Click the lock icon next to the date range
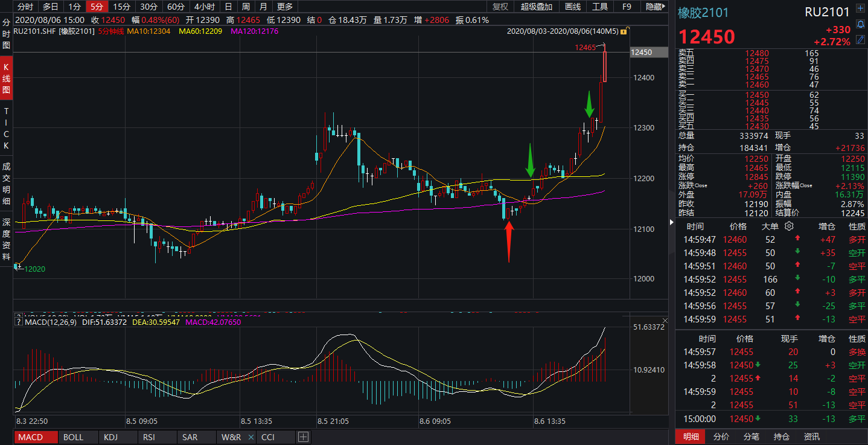The height and width of the screenshot is (445, 868). point(628,30)
